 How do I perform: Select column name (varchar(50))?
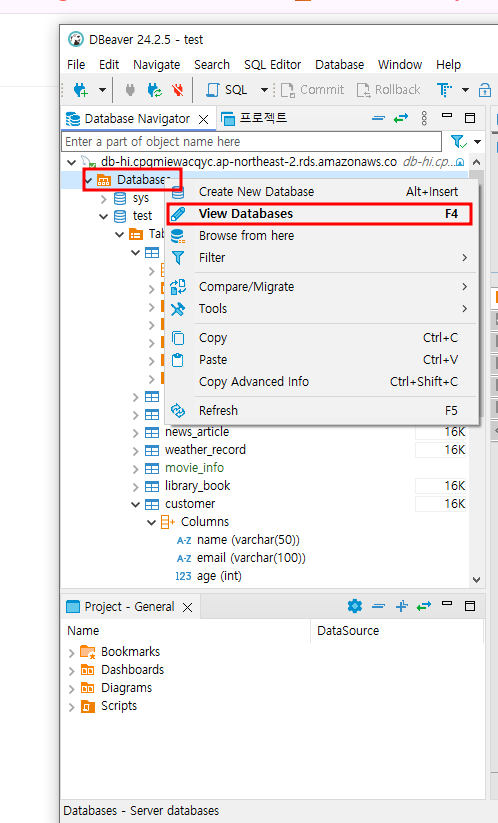click(x=248, y=540)
